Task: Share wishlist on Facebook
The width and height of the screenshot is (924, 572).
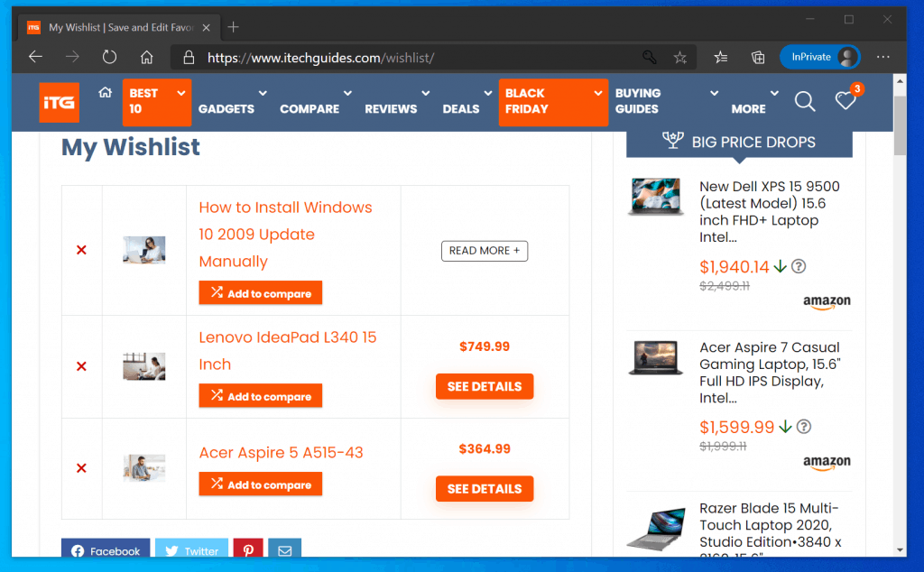Action: click(106, 548)
